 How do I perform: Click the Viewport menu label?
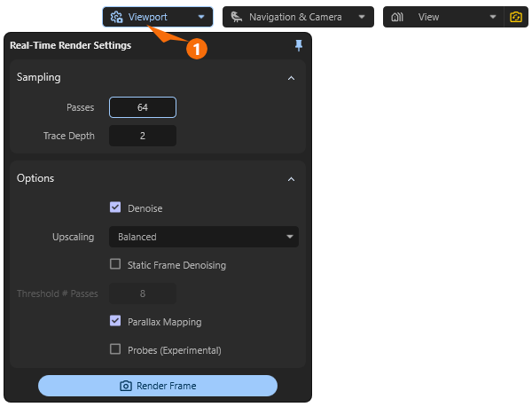147,17
